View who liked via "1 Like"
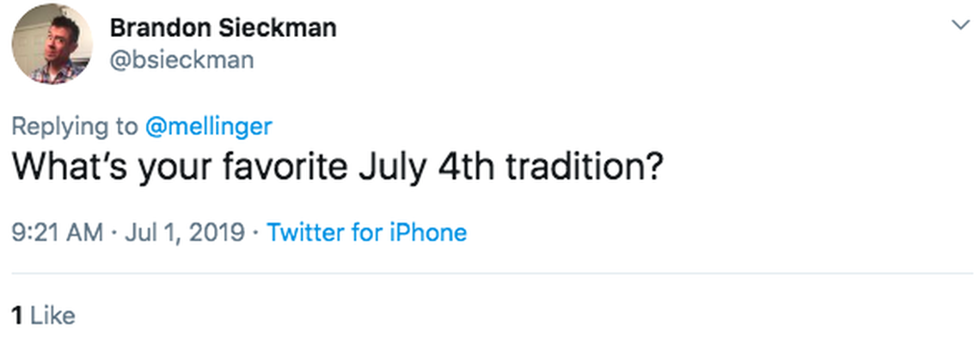The image size is (980, 354). pos(43,315)
